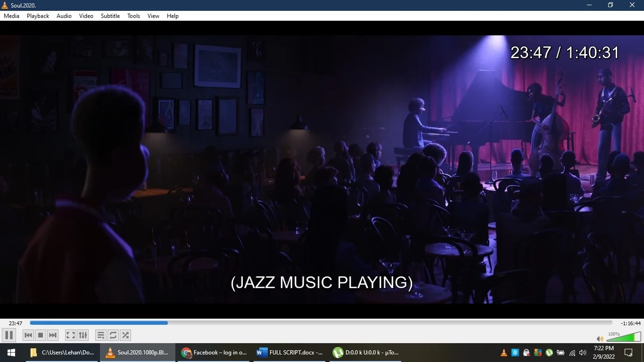Open clock and calendar 7:22 PM
The height and width of the screenshot is (362, 644).
tap(604, 353)
